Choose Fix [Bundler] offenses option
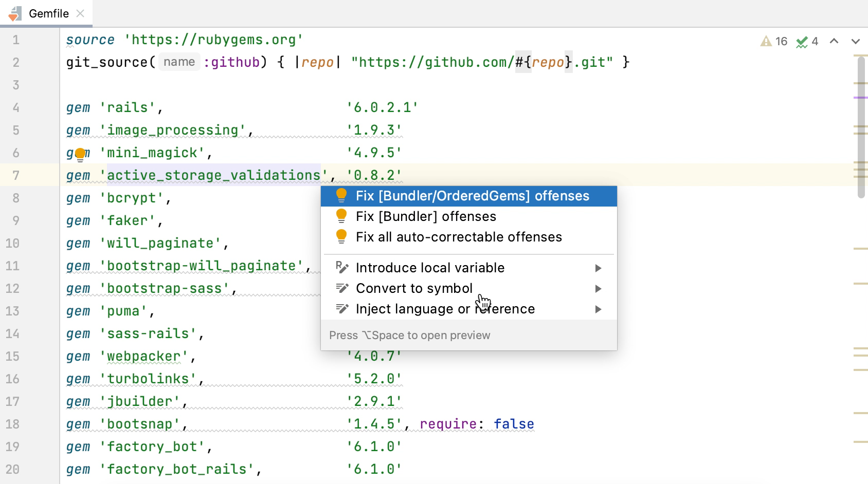The height and width of the screenshot is (484, 868). coord(426,216)
